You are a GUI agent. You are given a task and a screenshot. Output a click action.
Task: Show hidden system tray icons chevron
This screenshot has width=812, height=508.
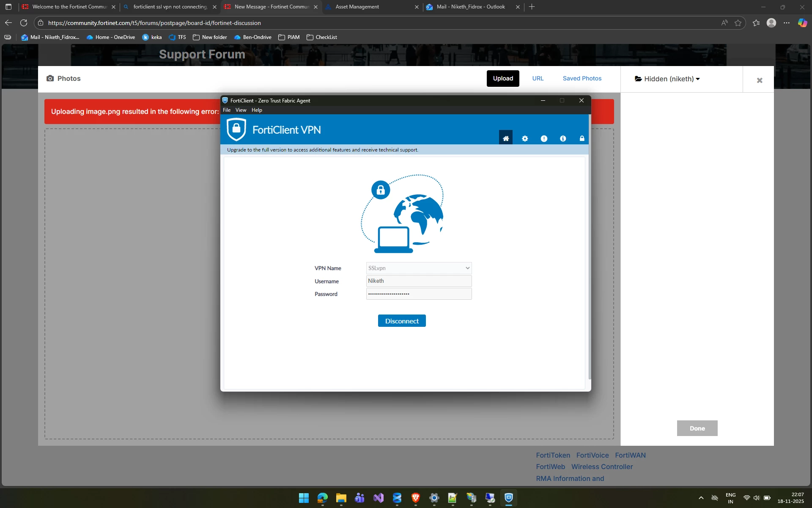point(701,498)
